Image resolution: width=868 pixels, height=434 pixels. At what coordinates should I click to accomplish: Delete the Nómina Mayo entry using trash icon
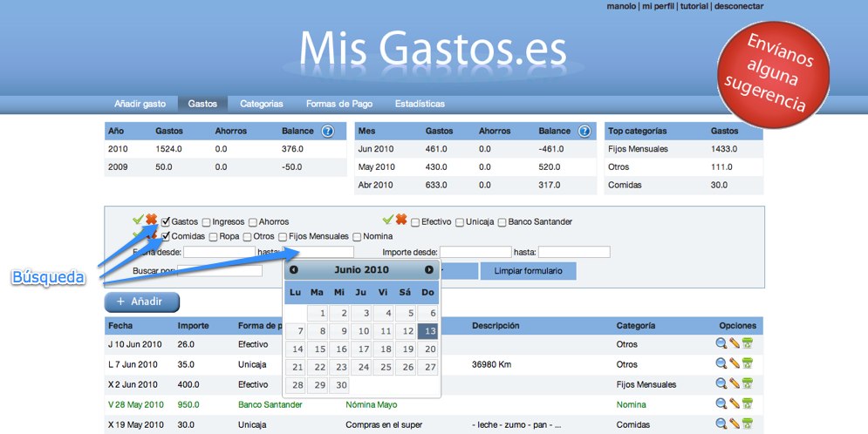click(x=748, y=403)
